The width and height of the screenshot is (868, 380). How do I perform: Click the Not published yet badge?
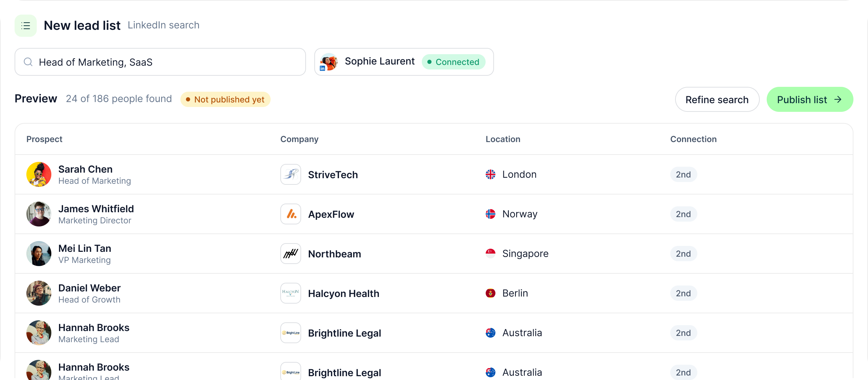pyautogui.click(x=225, y=99)
